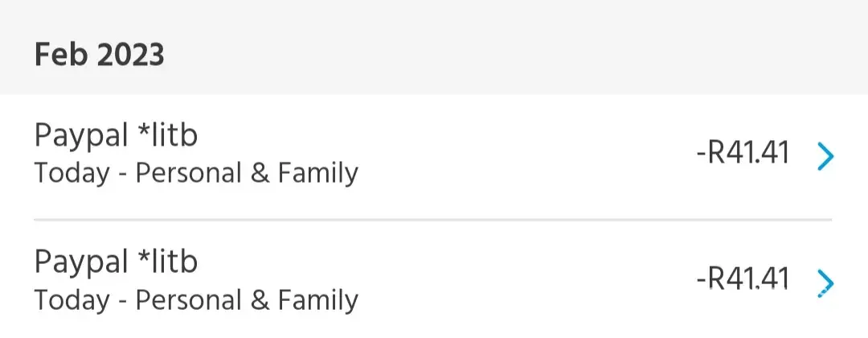Click the 'Personal & Family' category in first transaction

(247, 173)
